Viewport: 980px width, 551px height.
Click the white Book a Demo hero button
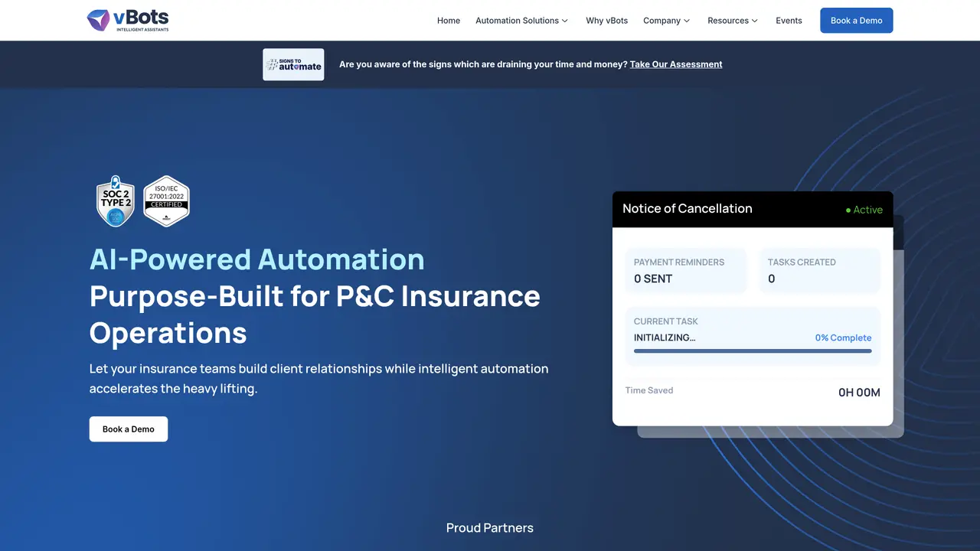pos(129,429)
